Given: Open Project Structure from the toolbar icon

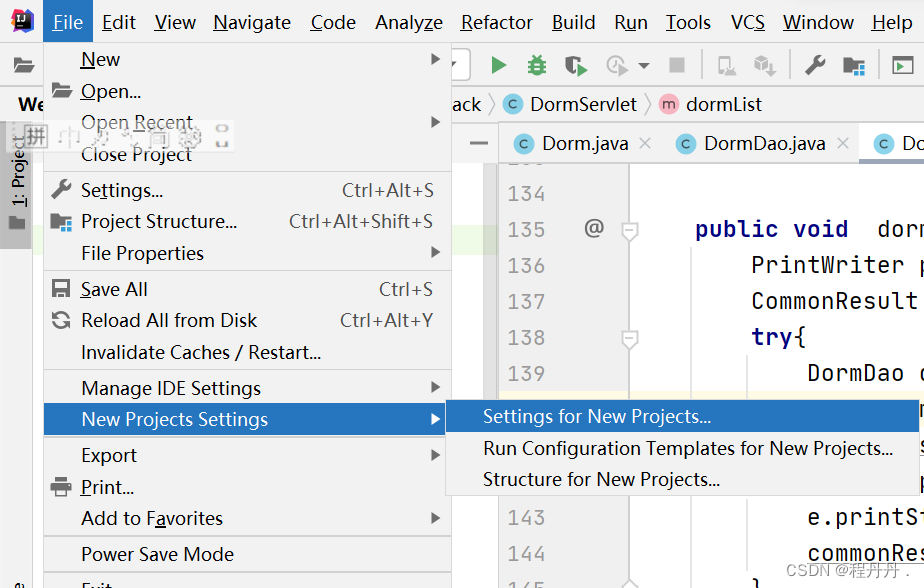Looking at the screenshot, I should (853, 64).
